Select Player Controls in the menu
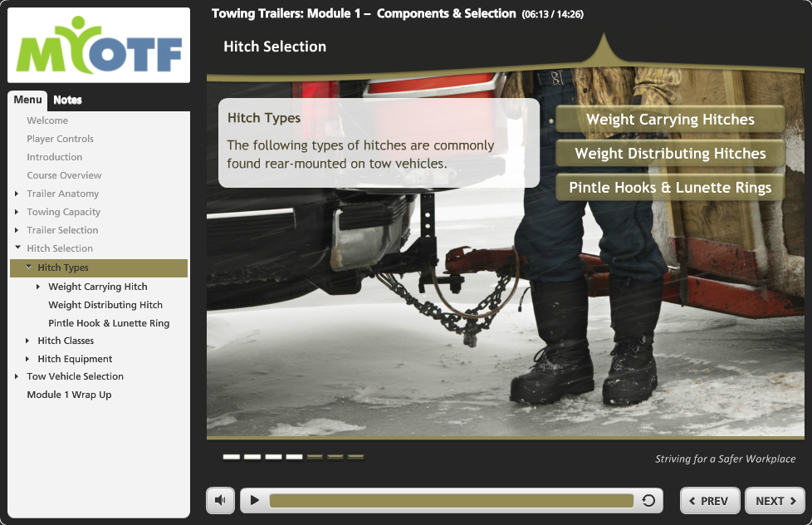Screen dimensions: 812x525 tap(60, 139)
